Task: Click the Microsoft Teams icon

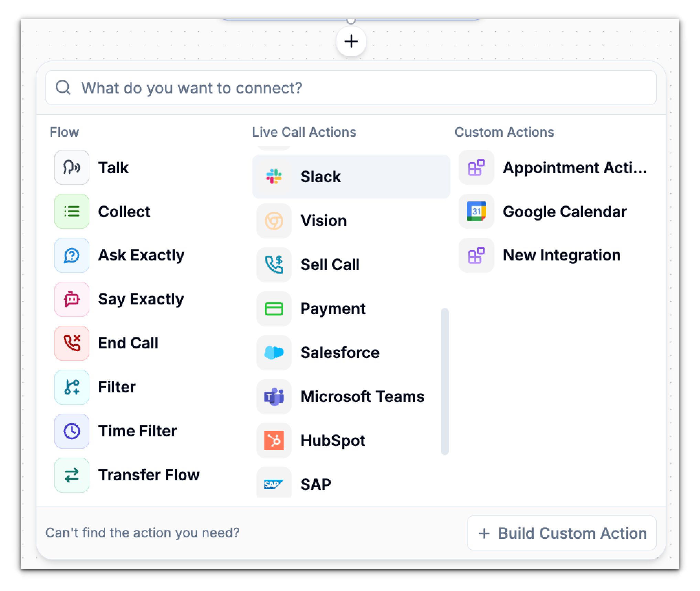Action: pyautogui.click(x=274, y=397)
